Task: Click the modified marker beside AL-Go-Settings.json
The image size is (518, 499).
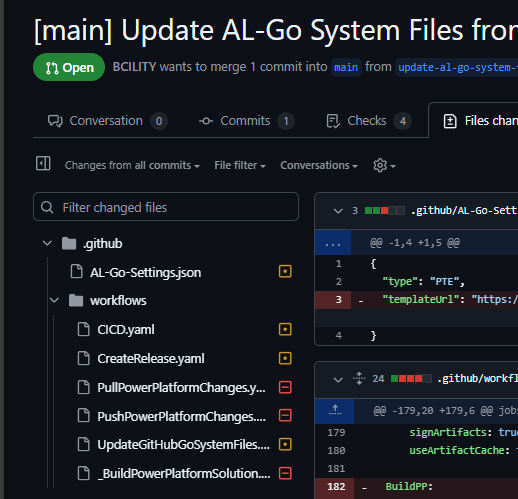Action: tap(285, 272)
